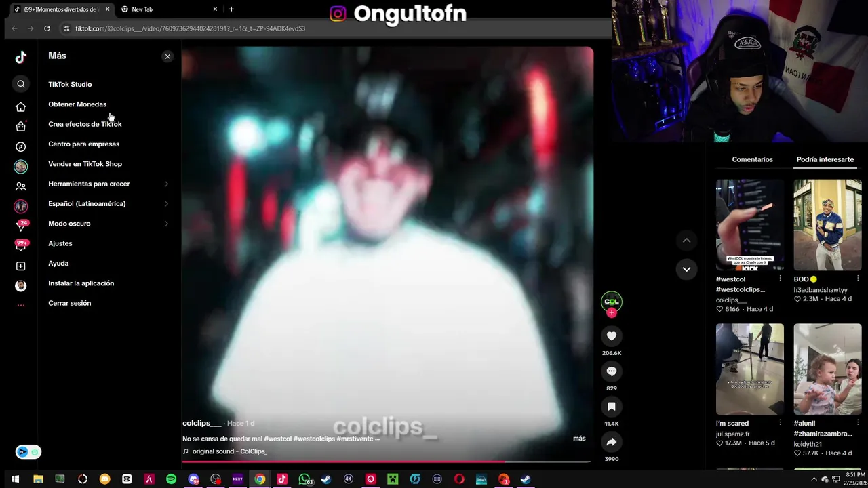
Task: Open File Explorer from the taskbar
Action: pos(38,479)
